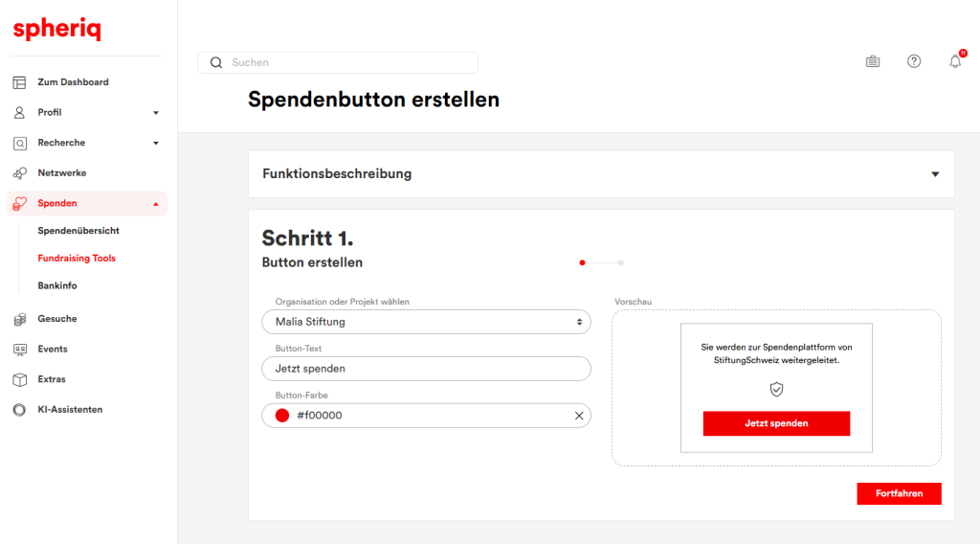Expand the Funktionsbeschreibung section
The height and width of the screenshot is (544, 980).
[x=935, y=174]
